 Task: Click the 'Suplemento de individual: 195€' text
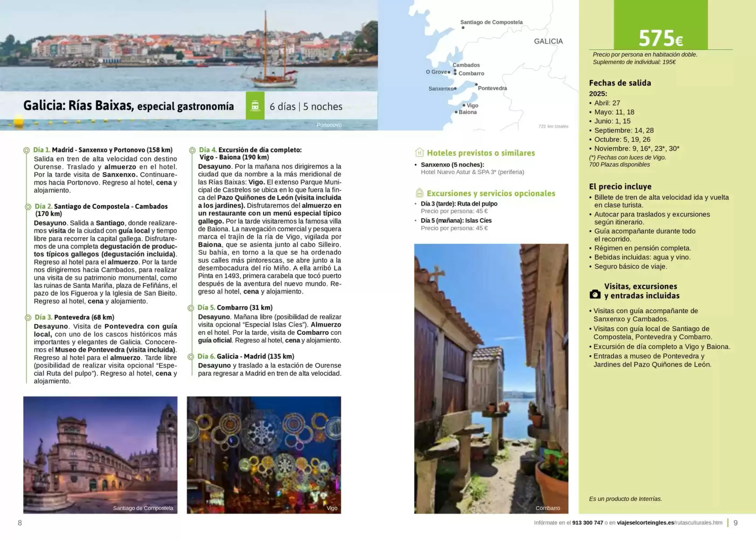(634, 62)
